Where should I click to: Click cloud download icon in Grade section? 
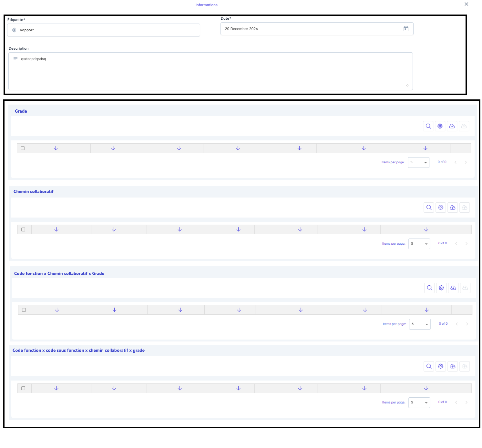click(452, 126)
